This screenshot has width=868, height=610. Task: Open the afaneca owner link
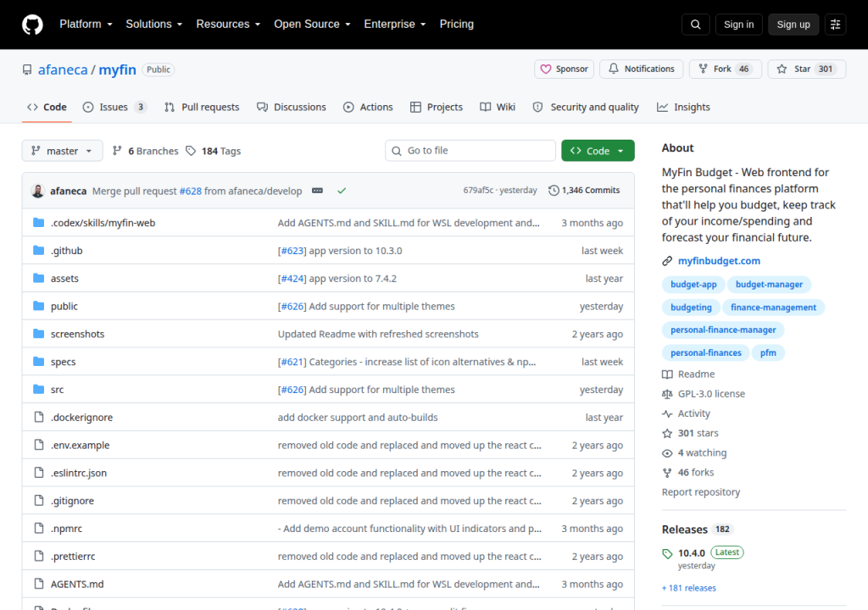[63, 69]
